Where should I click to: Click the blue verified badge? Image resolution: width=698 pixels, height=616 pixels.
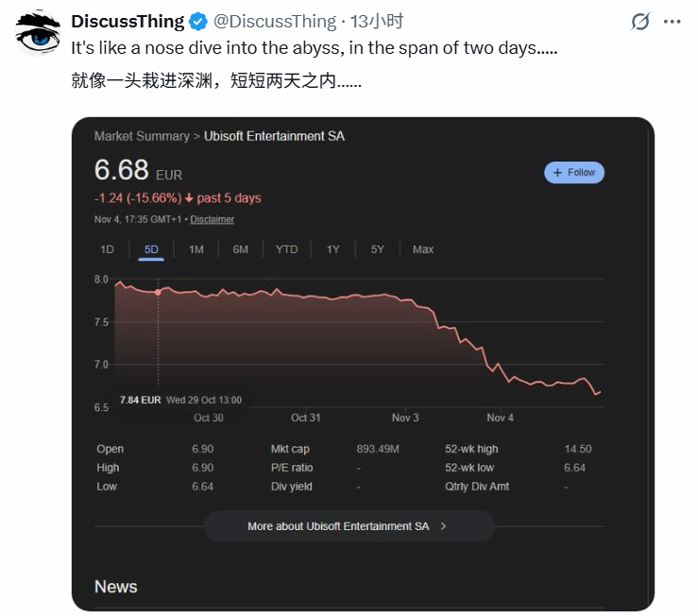pos(198,22)
